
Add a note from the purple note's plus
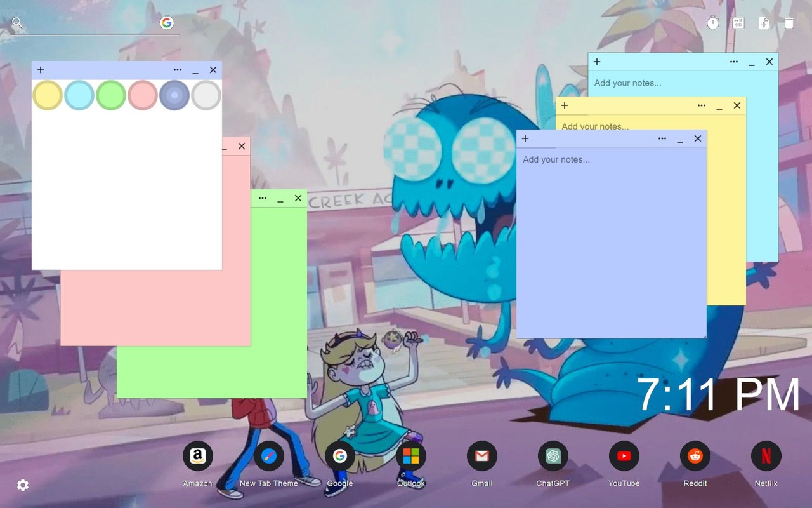pos(525,138)
